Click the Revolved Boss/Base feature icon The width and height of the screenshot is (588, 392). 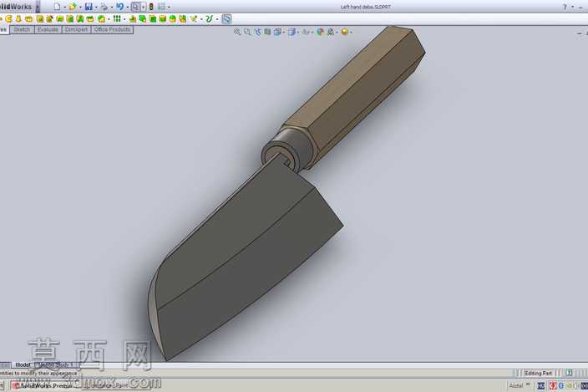click(8, 18)
